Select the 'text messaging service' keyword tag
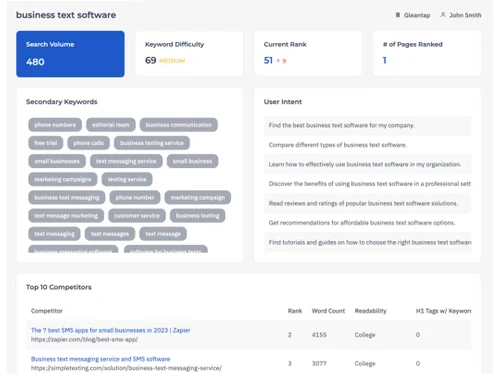 click(126, 161)
